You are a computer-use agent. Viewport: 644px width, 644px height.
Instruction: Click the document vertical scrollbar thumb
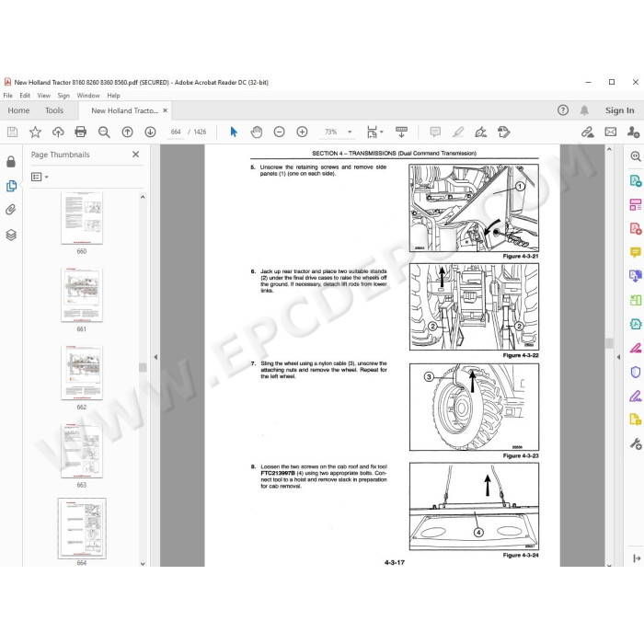609,343
